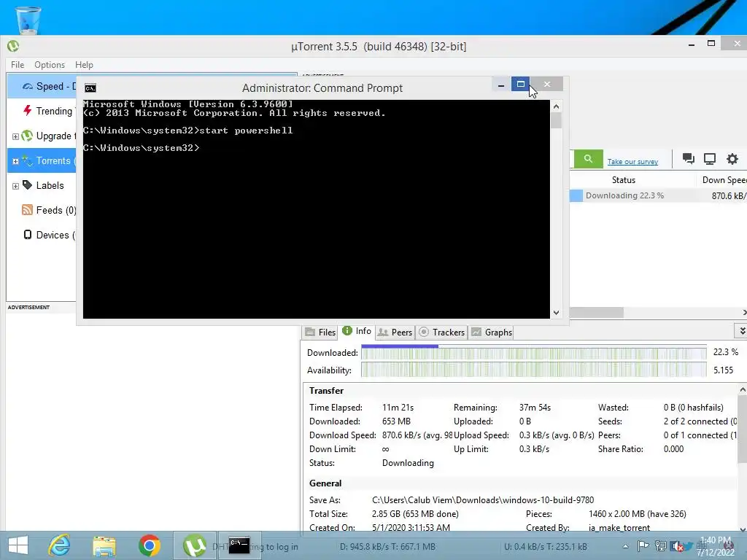The height and width of the screenshot is (560, 747).
Task: Click the network tray icon
Action: (660, 546)
